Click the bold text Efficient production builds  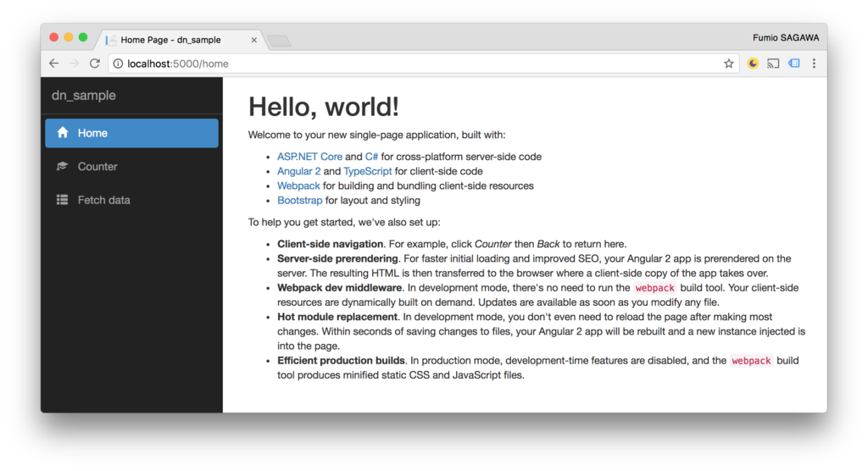click(341, 361)
